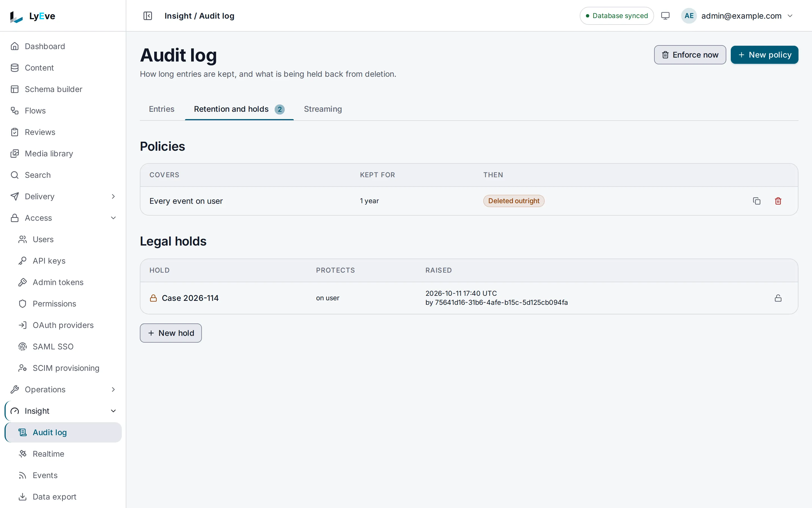
Task: Add a New hold
Action: pyautogui.click(x=171, y=333)
